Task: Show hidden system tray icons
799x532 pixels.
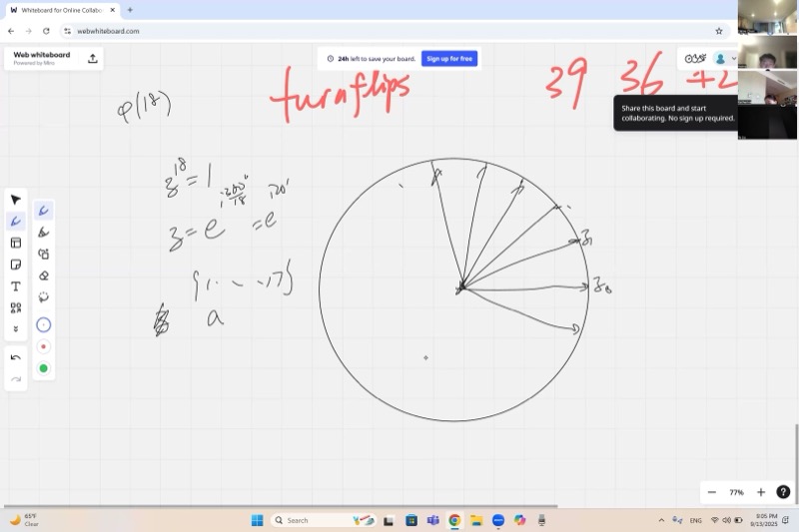Action: pos(661,521)
